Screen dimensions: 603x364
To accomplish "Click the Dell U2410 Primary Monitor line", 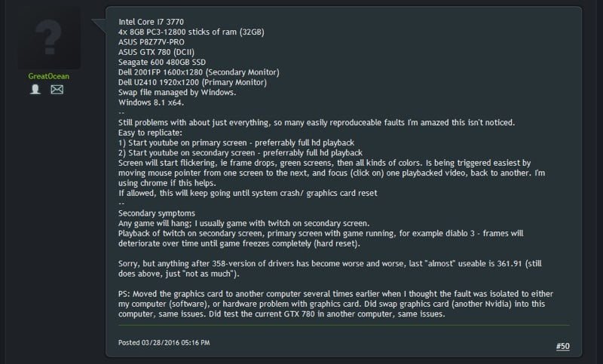I will pyautogui.click(x=191, y=83).
